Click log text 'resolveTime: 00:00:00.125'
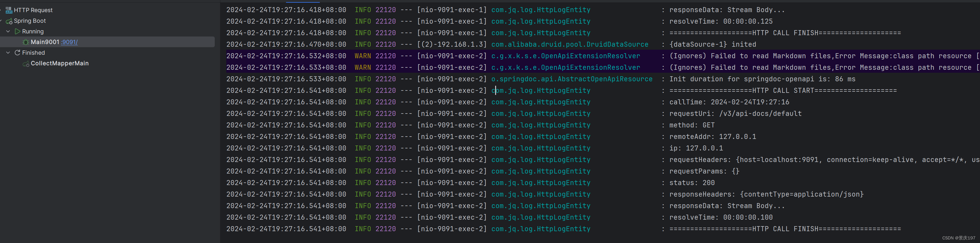Image resolution: width=980 pixels, height=243 pixels. coord(721,22)
